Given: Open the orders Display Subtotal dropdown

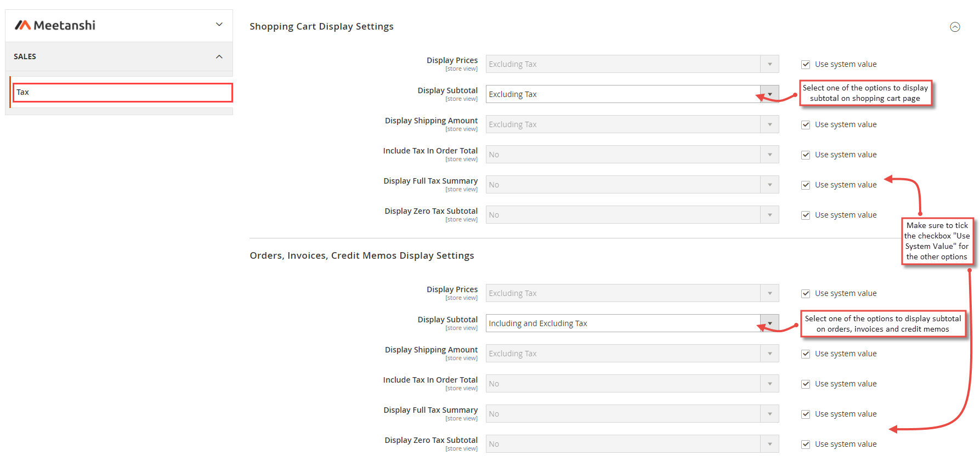Looking at the screenshot, I should point(632,323).
